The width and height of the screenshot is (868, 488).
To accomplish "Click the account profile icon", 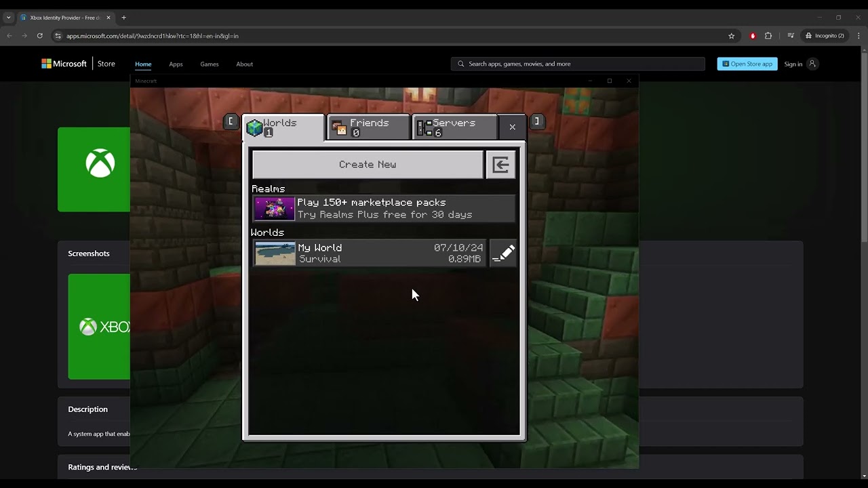I will [812, 64].
